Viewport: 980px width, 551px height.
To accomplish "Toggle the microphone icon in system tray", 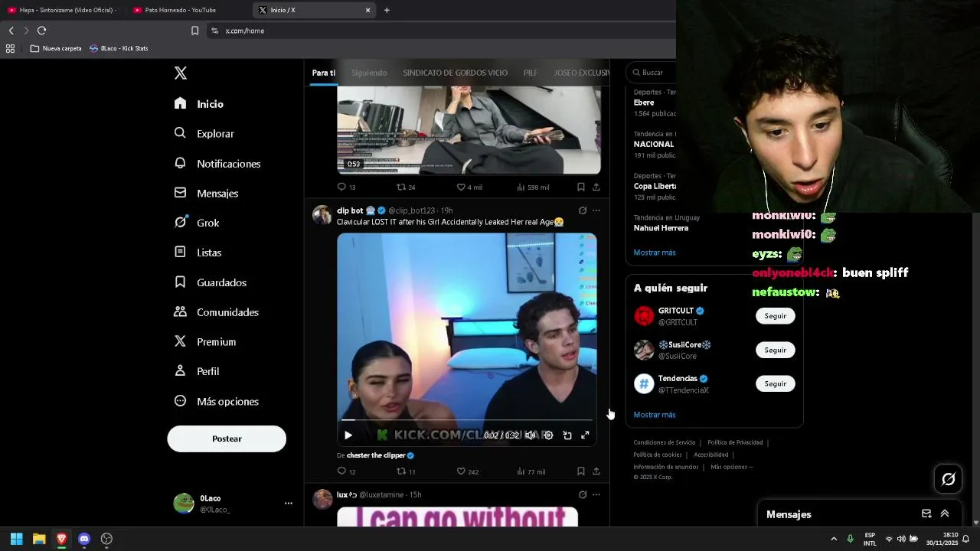I will point(850,539).
